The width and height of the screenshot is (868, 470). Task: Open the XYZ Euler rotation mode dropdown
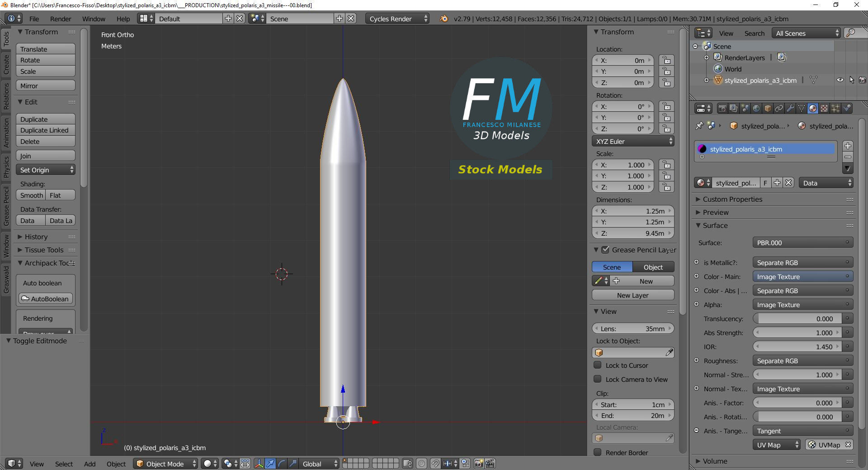point(633,141)
